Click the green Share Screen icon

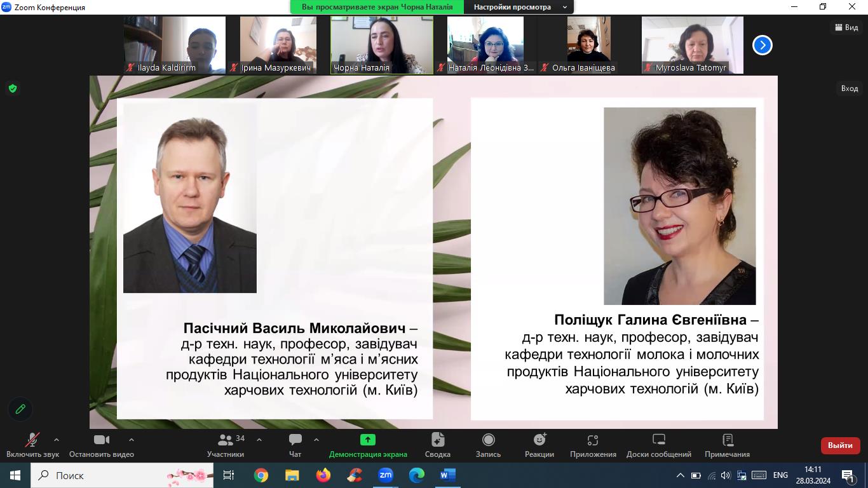[367, 440]
